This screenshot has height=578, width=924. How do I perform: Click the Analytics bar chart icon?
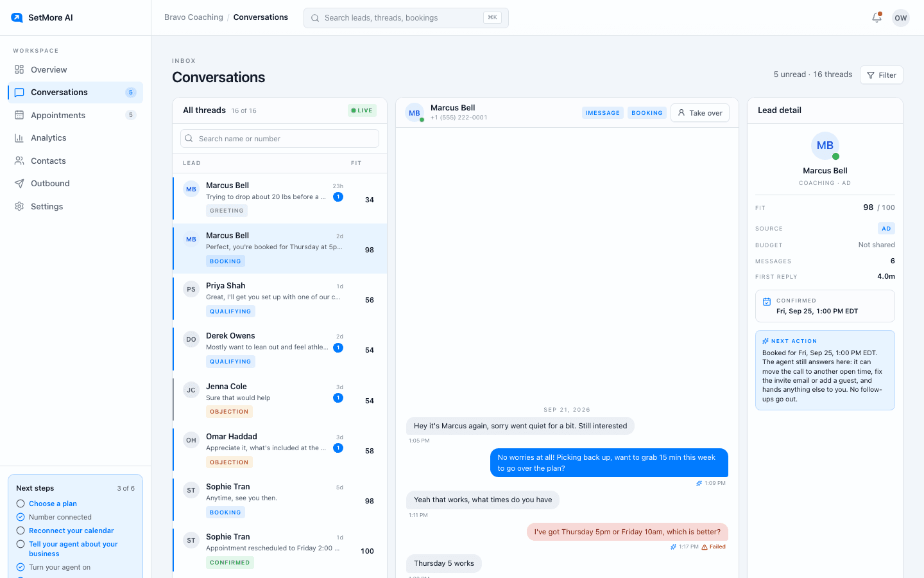pos(19,138)
